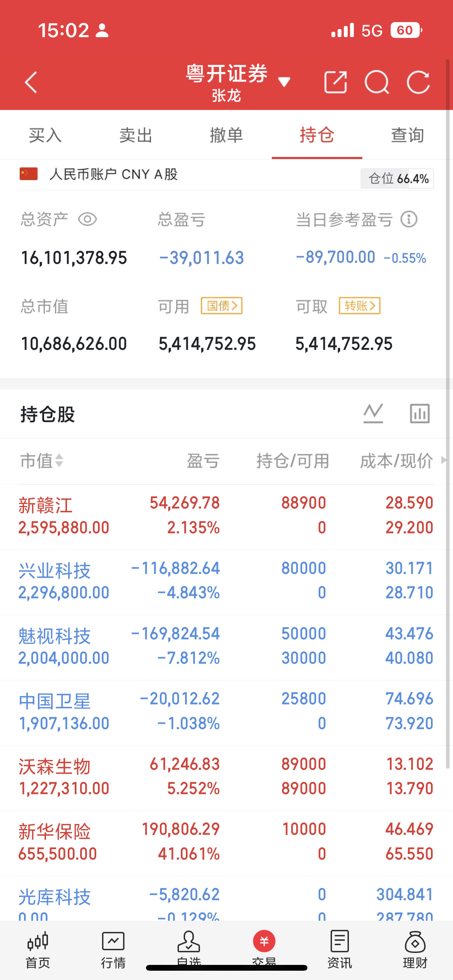This screenshot has height=980, width=453.
Task: Tap the China flag account icon
Action: (29, 174)
